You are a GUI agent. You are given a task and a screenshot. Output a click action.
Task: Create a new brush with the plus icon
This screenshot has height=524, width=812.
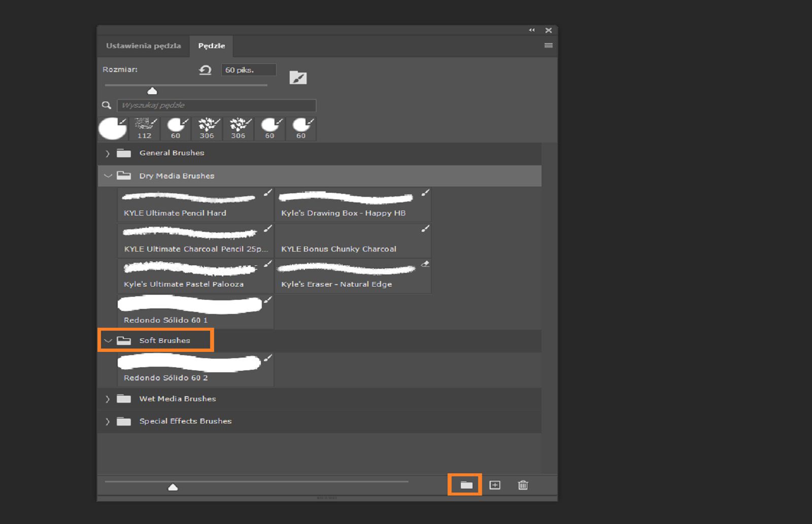495,485
